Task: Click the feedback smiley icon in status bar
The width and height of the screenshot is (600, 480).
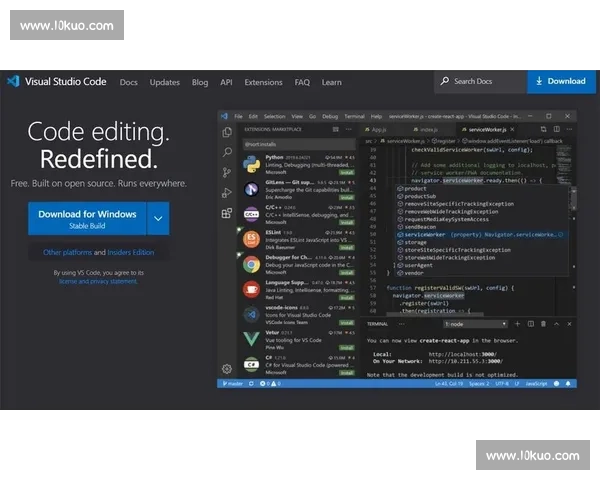Action: pos(556,384)
